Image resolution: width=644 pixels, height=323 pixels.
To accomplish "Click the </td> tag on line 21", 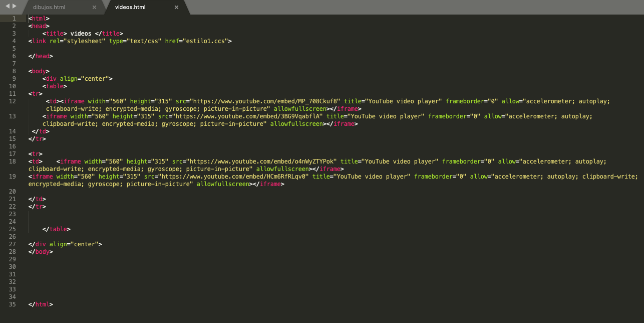I will pyautogui.click(x=37, y=199).
